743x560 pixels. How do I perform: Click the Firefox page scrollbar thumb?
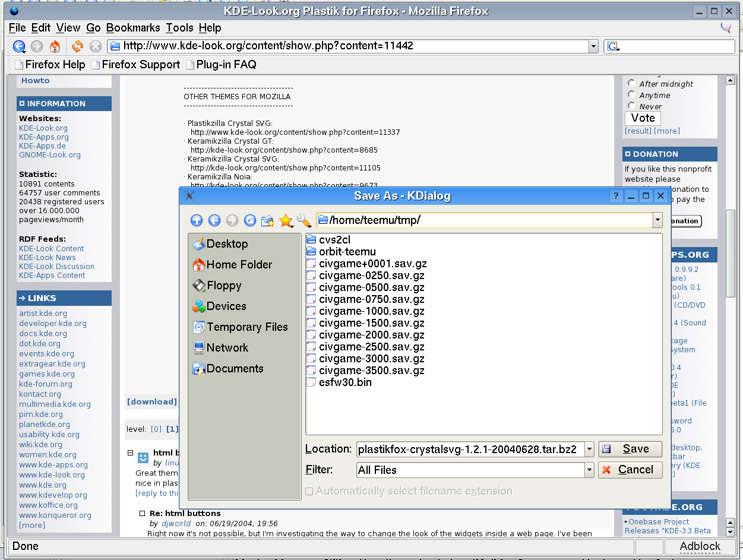tap(731, 252)
